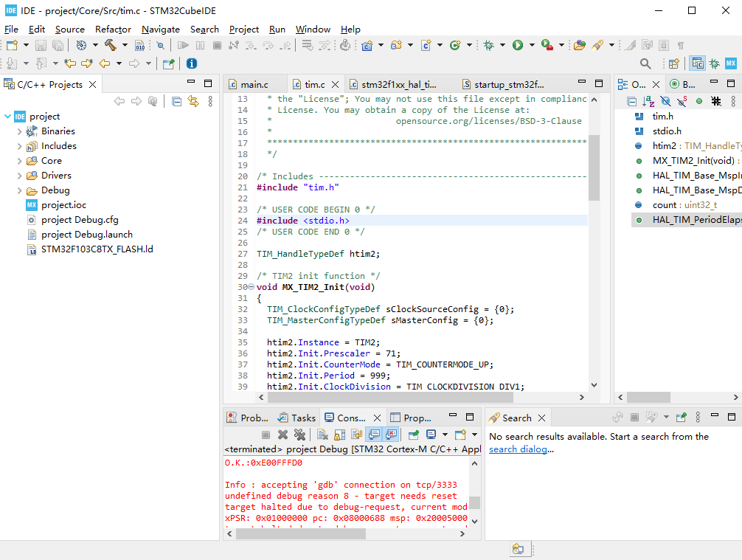Toggle Hide Fields in the Outline
The height and width of the screenshot is (560, 742).
(x=665, y=101)
